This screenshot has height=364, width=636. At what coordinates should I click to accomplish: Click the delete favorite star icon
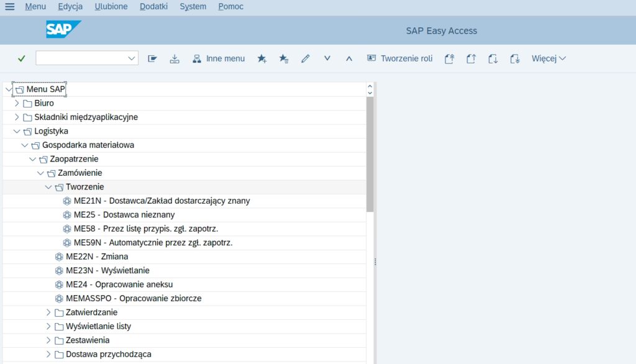(x=283, y=58)
